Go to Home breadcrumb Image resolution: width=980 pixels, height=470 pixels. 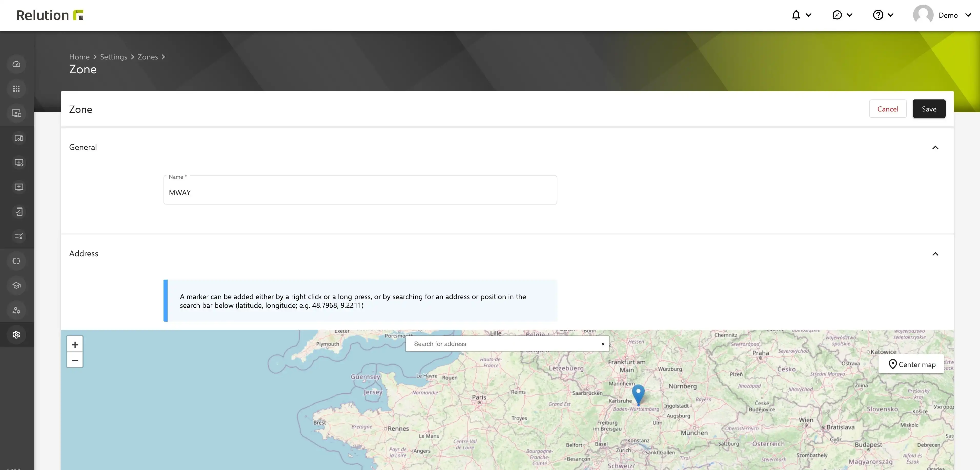pyautogui.click(x=79, y=57)
